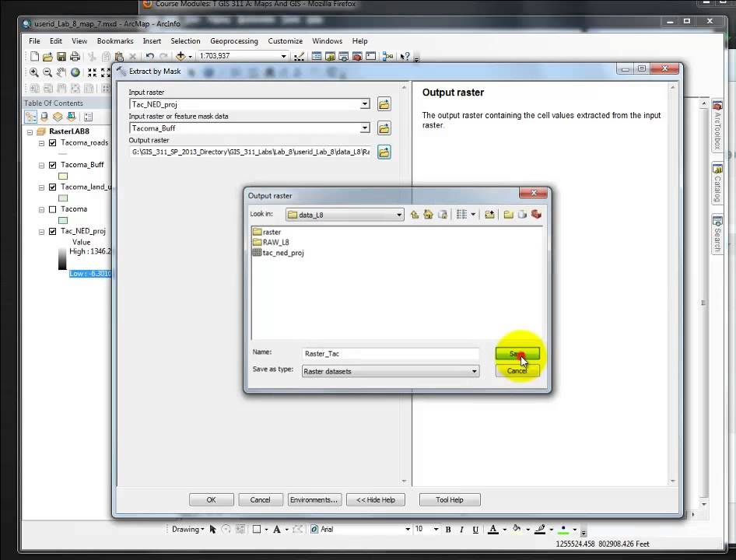
Task: Click Save in Output raster dialog
Action: pos(517,353)
